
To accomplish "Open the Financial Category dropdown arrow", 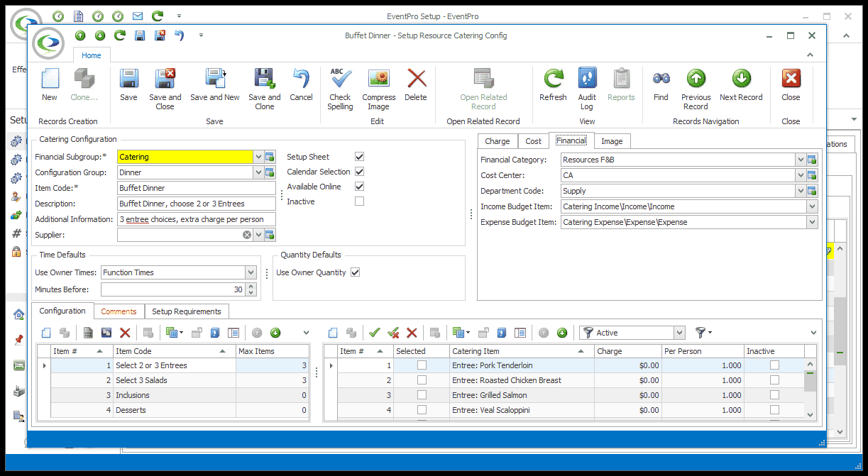I will 801,160.
